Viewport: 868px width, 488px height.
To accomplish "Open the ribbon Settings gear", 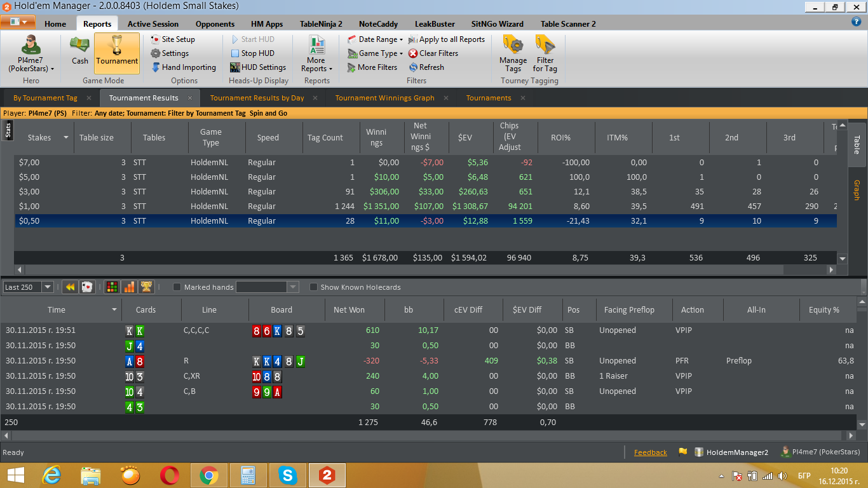I will click(170, 53).
